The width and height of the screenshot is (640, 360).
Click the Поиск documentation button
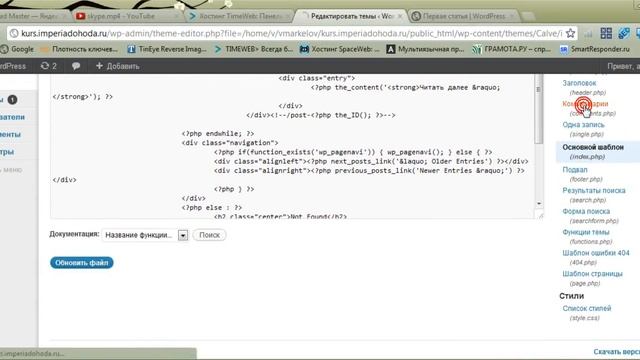click(x=209, y=235)
